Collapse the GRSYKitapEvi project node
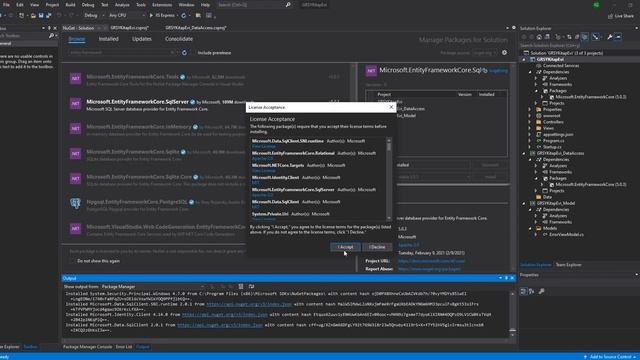640x360 pixels. tap(524, 59)
